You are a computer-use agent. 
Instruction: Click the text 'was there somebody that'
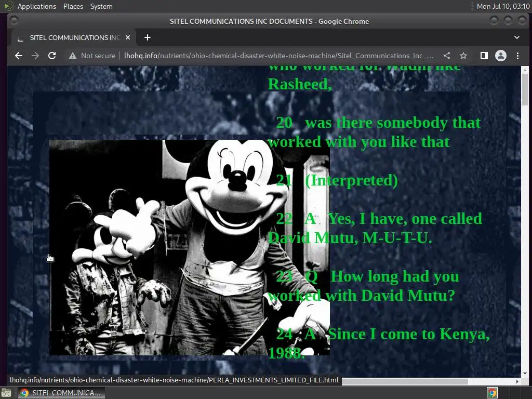click(393, 123)
